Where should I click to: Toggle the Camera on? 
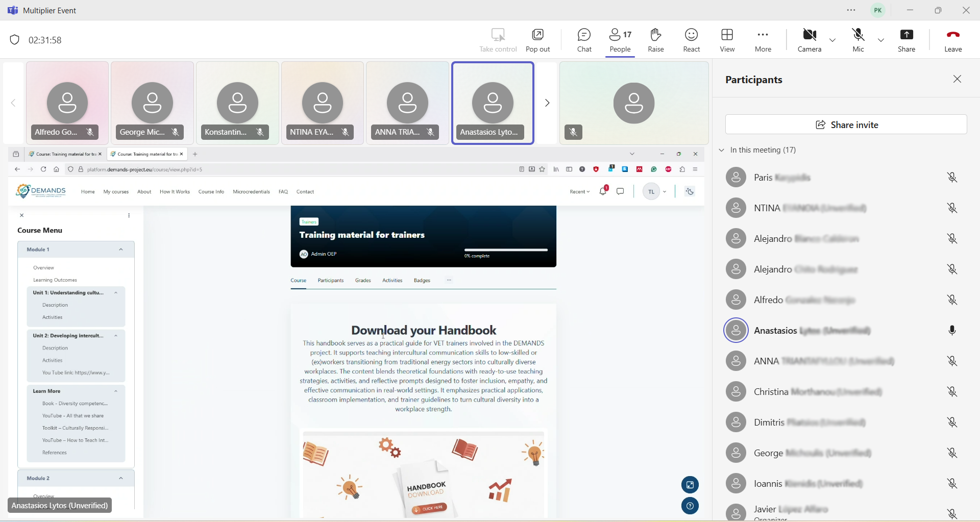pos(810,40)
